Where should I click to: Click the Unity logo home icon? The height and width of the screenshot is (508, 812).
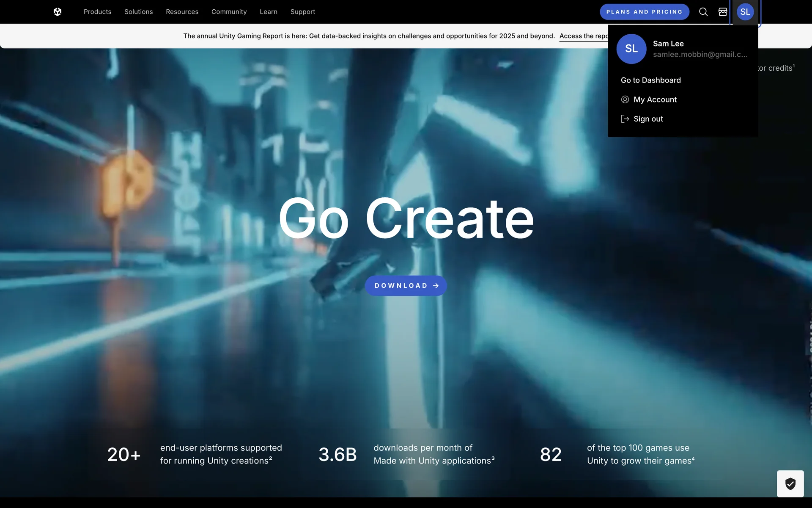click(x=58, y=12)
